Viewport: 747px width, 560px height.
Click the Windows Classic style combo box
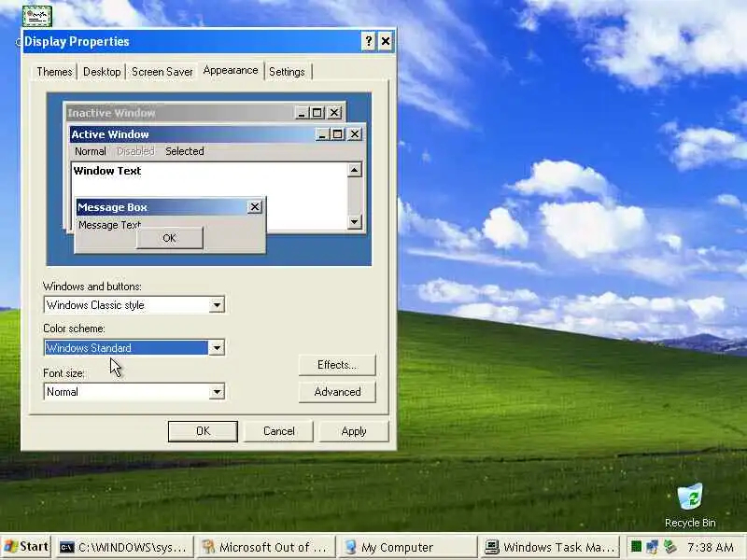[x=134, y=305]
